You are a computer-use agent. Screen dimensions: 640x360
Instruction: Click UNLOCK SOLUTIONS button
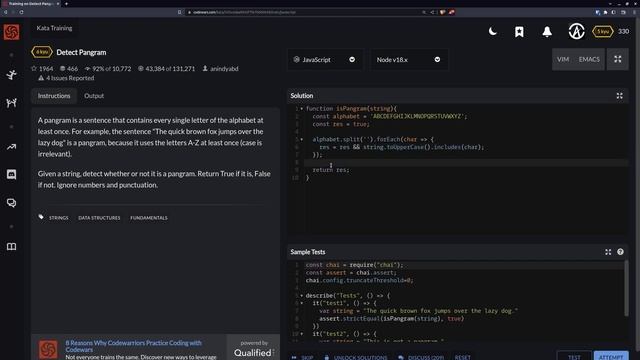[356, 357]
